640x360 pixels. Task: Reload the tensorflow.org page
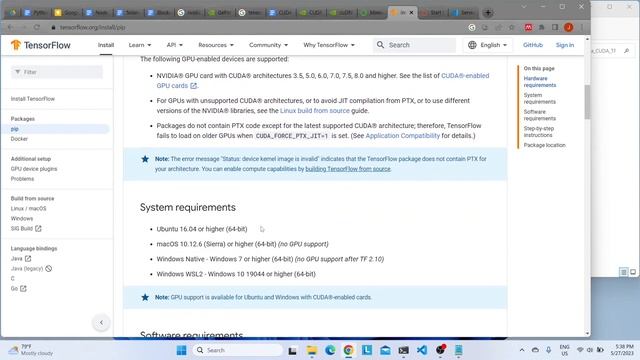[37, 27]
